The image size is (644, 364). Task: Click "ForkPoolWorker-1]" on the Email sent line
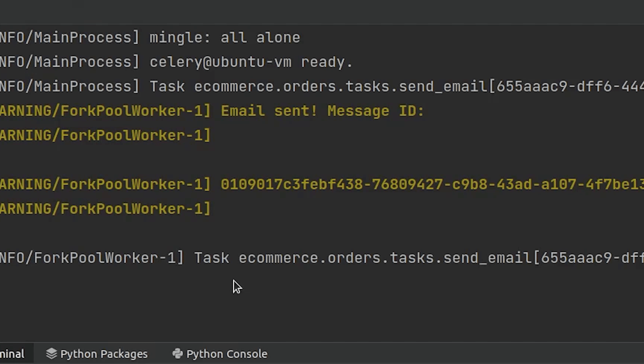tap(136, 111)
